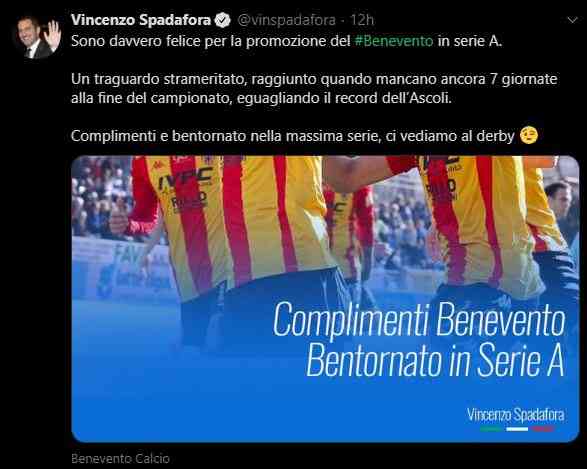Open the #Benevento hashtag

click(393, 41)
